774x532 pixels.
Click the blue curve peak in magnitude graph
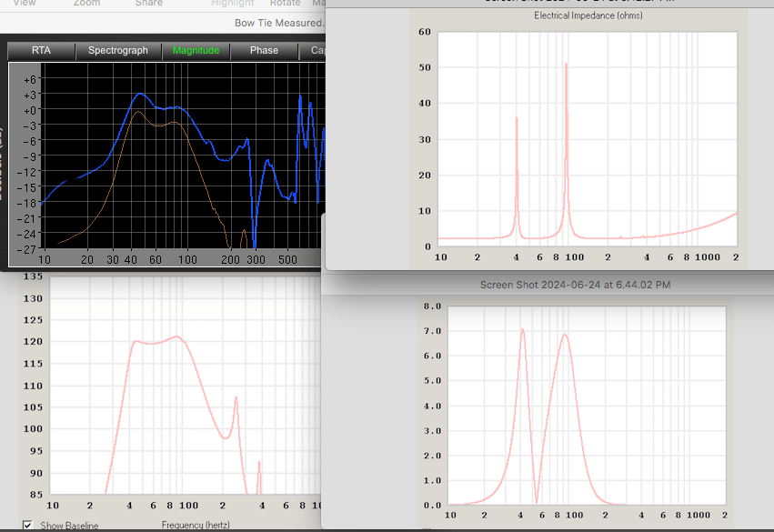[140, 94]
